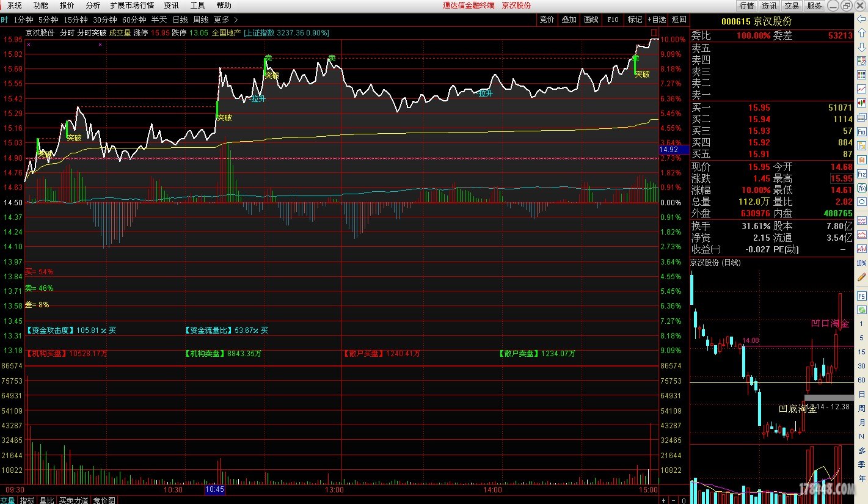This screenshot has height=504, width=868.
Task: Click the back arrow icon in right sidebar
Action: [x=862, y=19]
